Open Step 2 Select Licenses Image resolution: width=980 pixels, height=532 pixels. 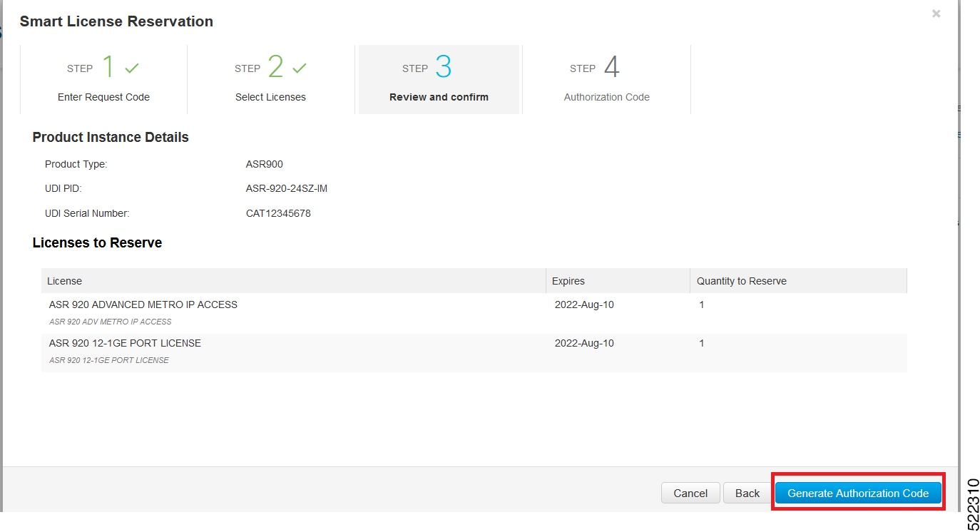click(271, 79)
